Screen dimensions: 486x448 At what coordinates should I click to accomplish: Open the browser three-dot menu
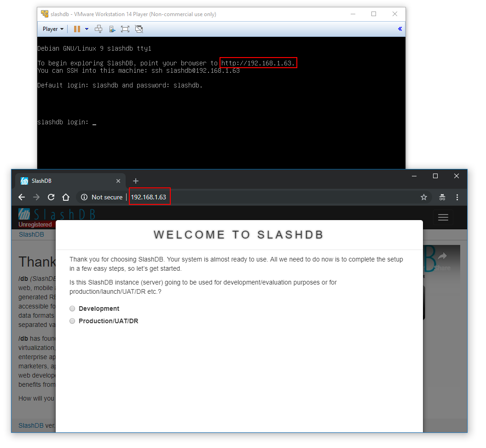457,197
